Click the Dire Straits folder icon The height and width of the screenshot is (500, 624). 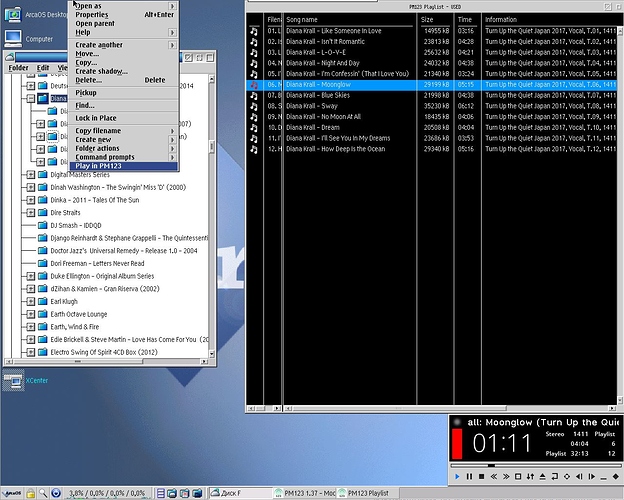click(x=43, y=213)
